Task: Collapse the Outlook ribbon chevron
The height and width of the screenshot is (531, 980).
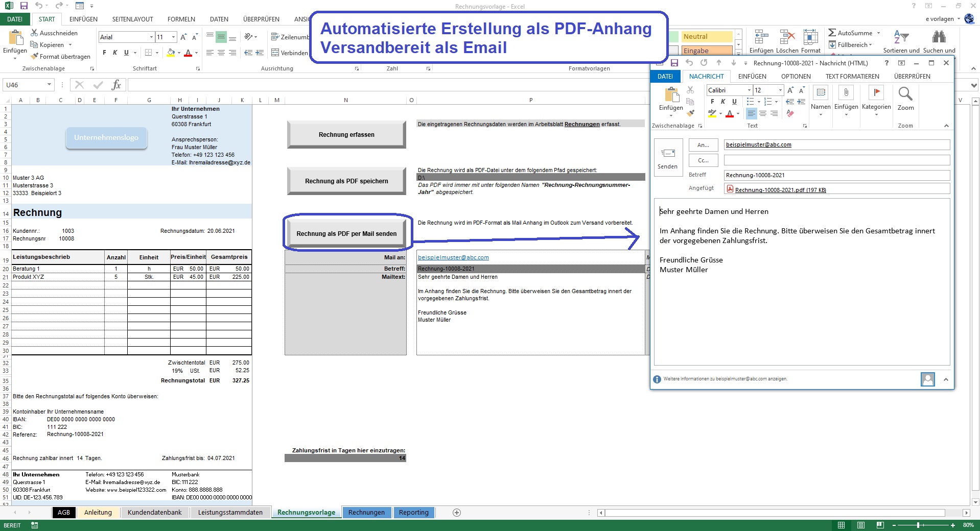Action: [x=946, y=126]
